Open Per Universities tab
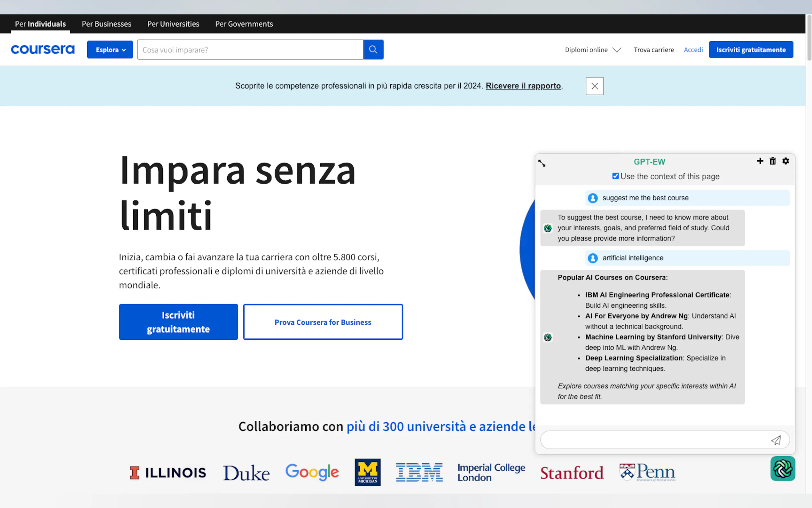812x508 pixels. point(173,24)
